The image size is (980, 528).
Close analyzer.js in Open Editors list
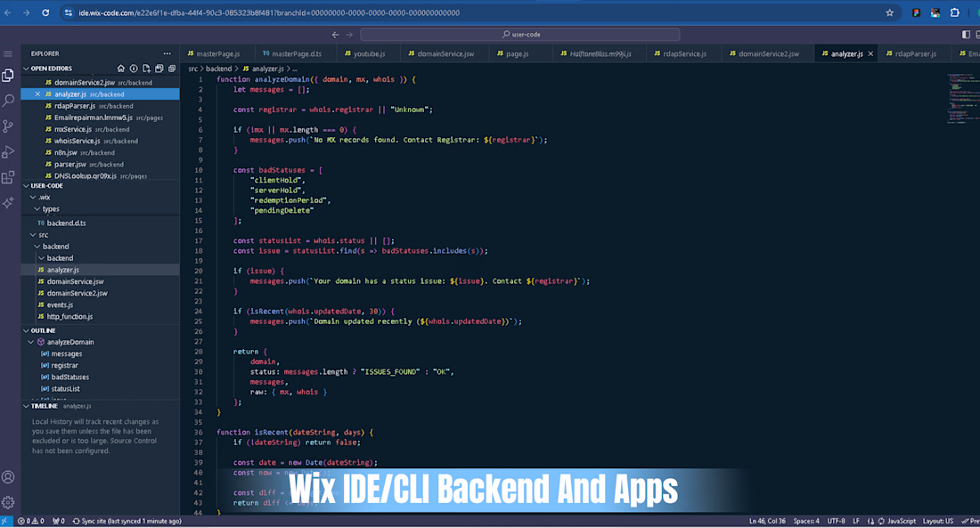pyautogui.click(x=37, y=94)
